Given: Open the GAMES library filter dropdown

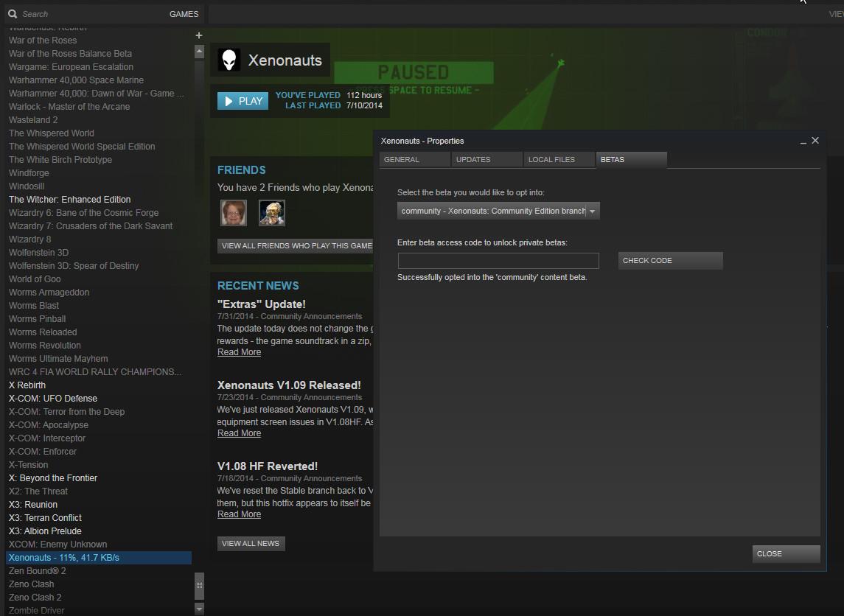Looking at the screenshot, I should click(184, 14).
